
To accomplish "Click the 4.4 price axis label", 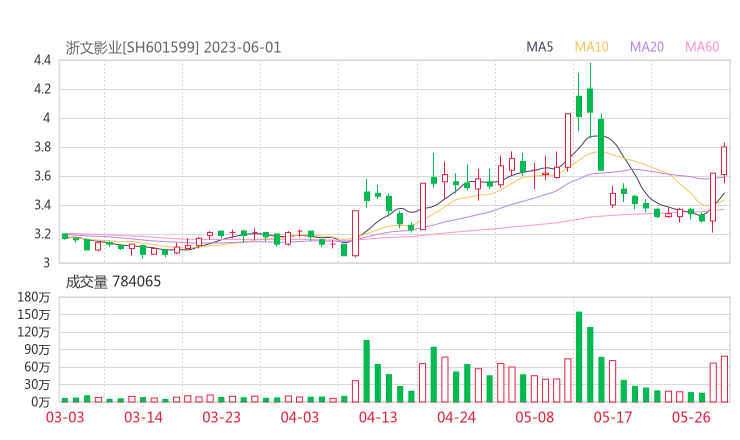I will (x=42, y=60).
